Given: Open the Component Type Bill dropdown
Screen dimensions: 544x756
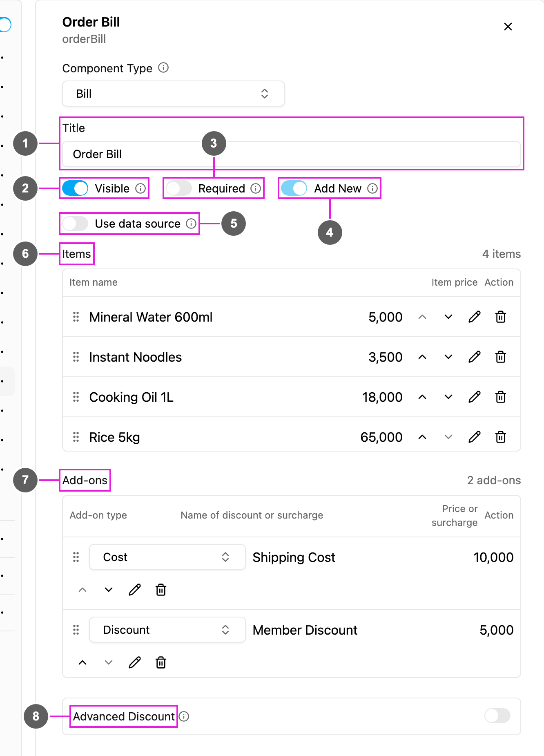Looking at the screenshot, I should click(x=174, y=94).
